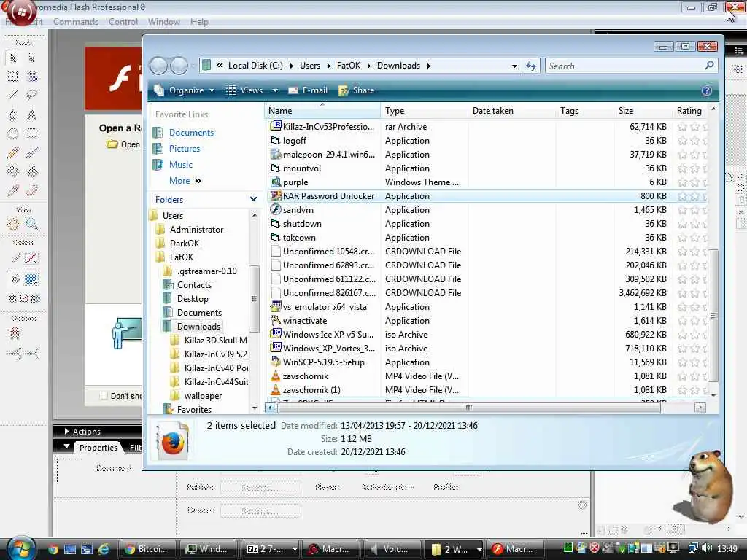Collapse the Folders pane chevron
The height and width of the screenshot is (560, 747).
click(253, 199)
